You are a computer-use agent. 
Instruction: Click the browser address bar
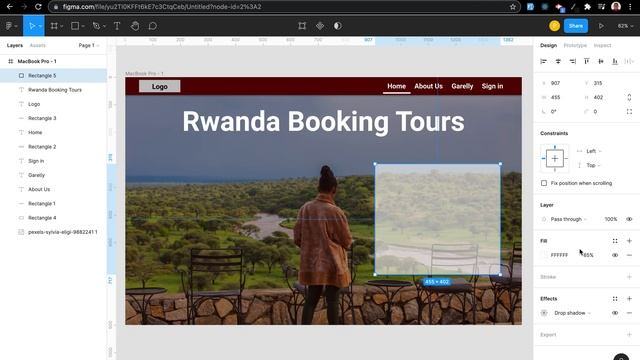click(x=284, y=7)
